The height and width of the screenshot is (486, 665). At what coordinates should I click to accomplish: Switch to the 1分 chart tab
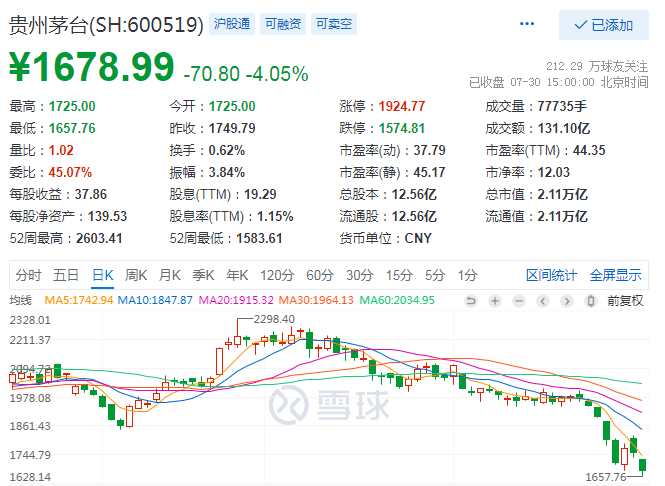click(x=467, y=275)
